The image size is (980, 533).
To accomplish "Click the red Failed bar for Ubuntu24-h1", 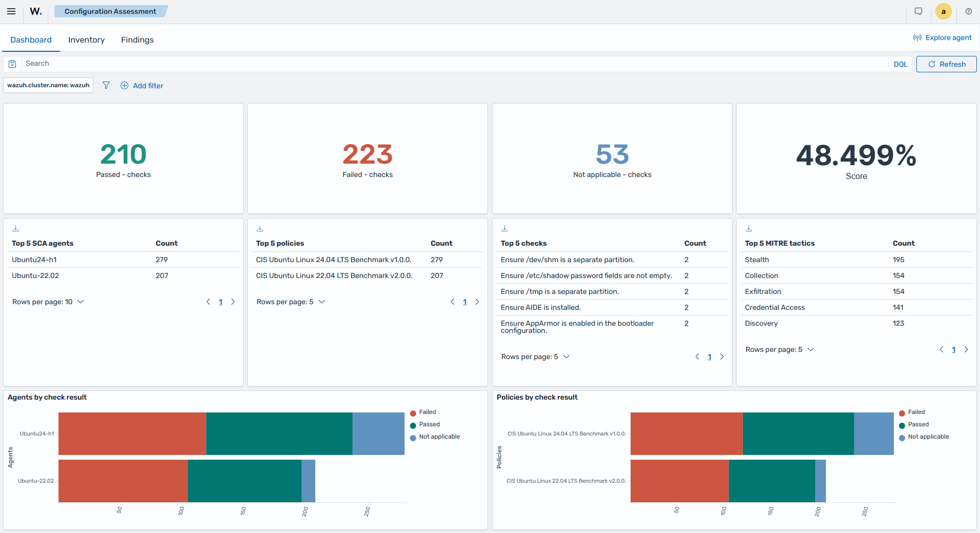I will click(x=132, y=433).
